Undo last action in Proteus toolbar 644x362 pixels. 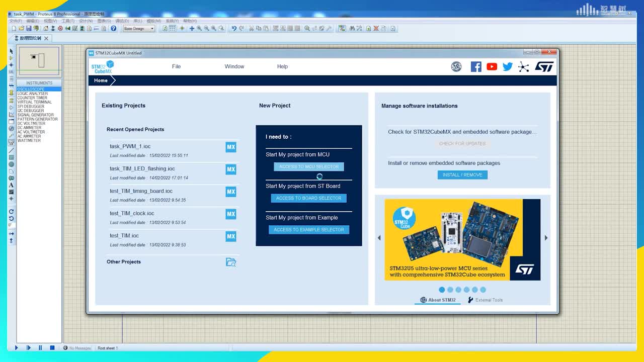click(234, 29)
